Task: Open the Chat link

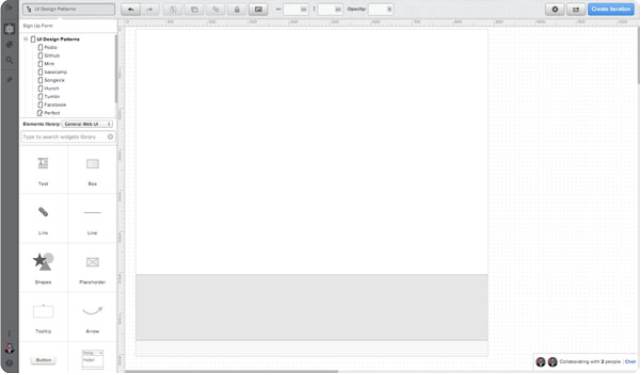Action: click(630, 361)
